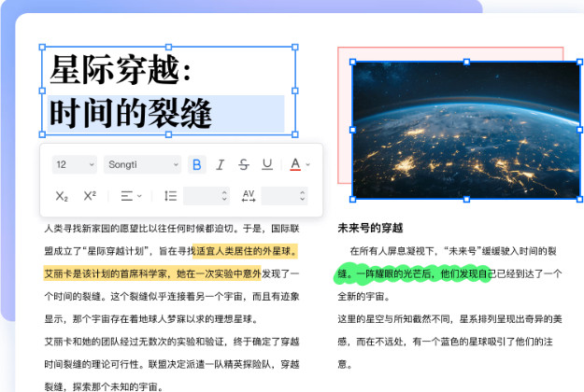
Task: Click the line starting 显示，那个宇宙存在着
Action: [151, 319]
